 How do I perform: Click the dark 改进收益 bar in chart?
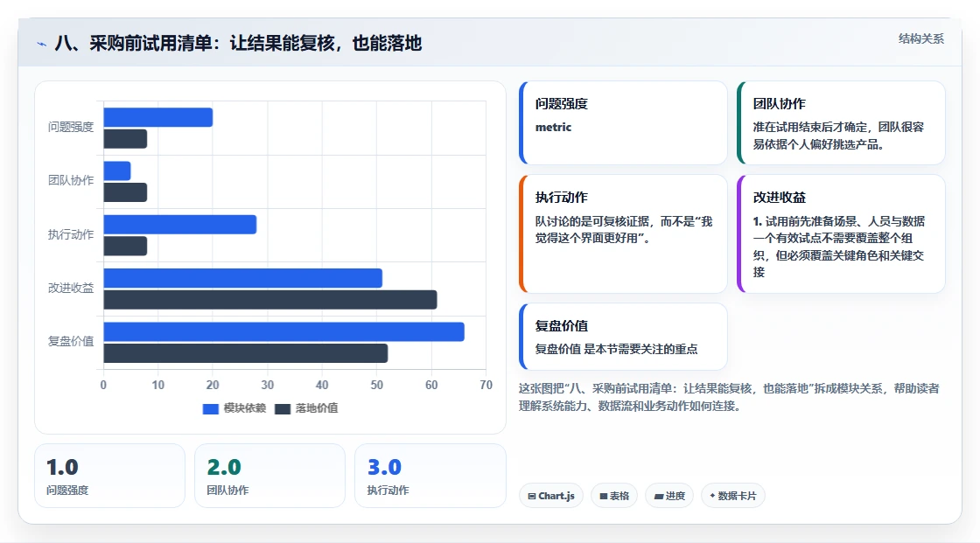tap(270, 299)
